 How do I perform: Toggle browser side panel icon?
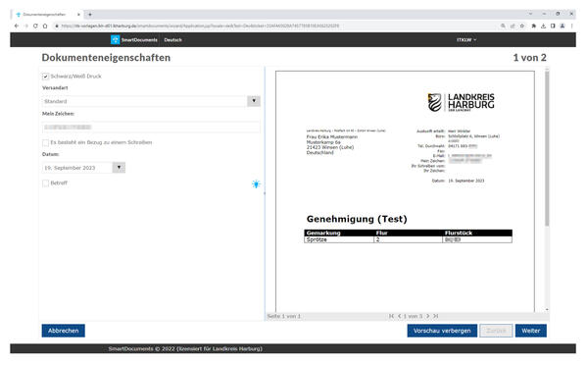click(x=553, y=26)
